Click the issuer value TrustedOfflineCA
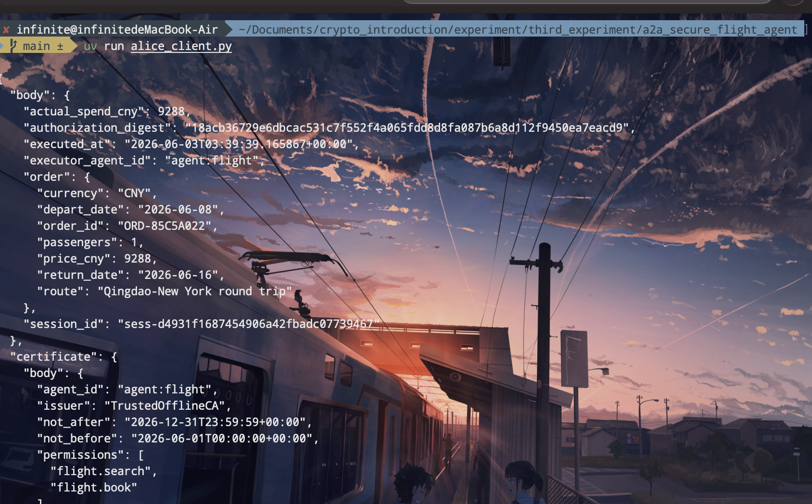The width and height of the screenshot is (812, 504). [x=165, y=406]
